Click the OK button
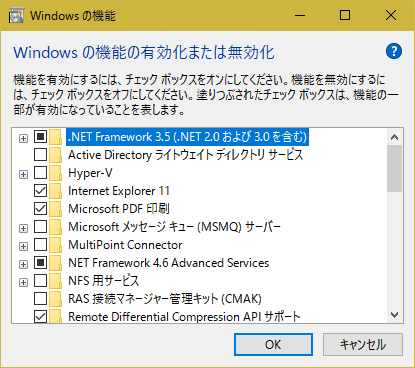Image resolution: width=415 pixels, height=368 pixels. click(x=273, y=344)
